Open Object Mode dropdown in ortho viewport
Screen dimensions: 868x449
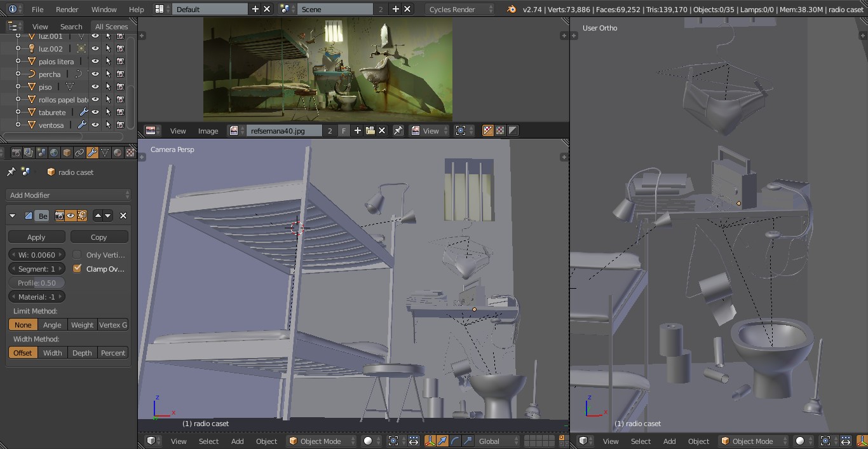[754, 441]
